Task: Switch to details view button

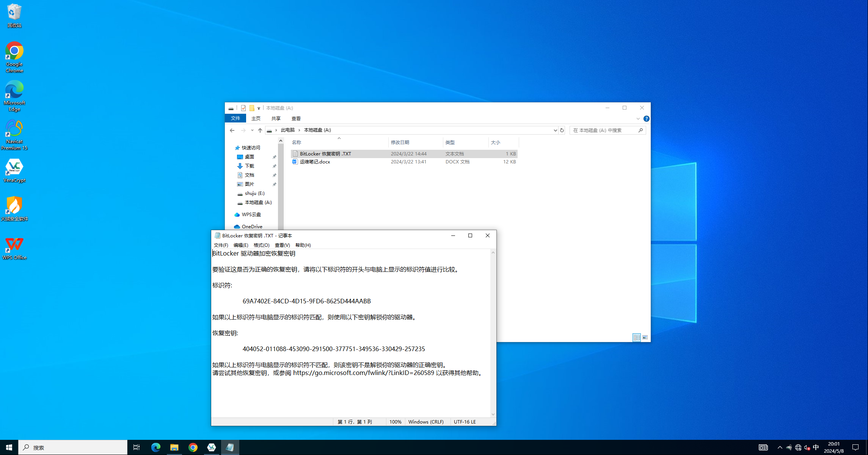Action: 637,337
